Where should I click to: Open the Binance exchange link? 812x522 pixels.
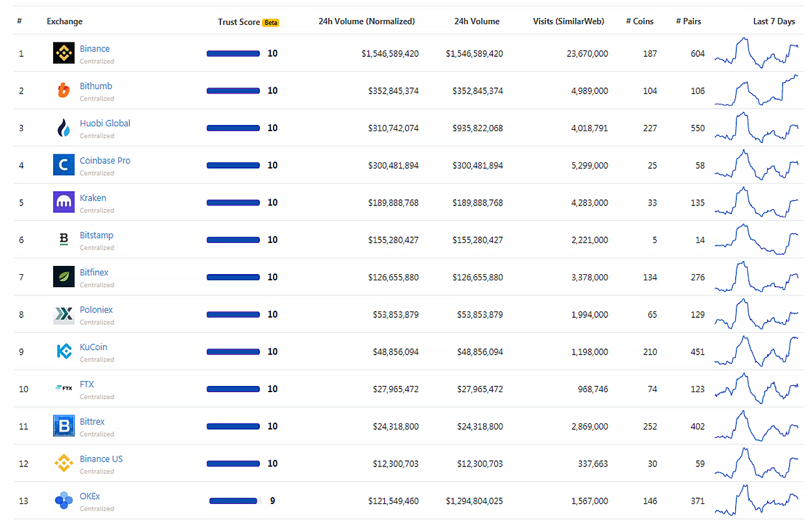click(x=95, y=49)
